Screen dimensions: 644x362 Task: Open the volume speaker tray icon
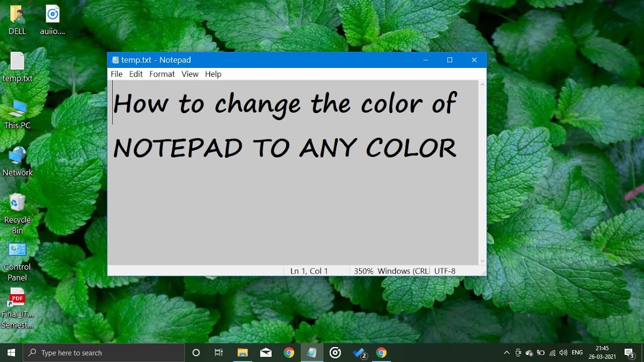click(563, 352)
